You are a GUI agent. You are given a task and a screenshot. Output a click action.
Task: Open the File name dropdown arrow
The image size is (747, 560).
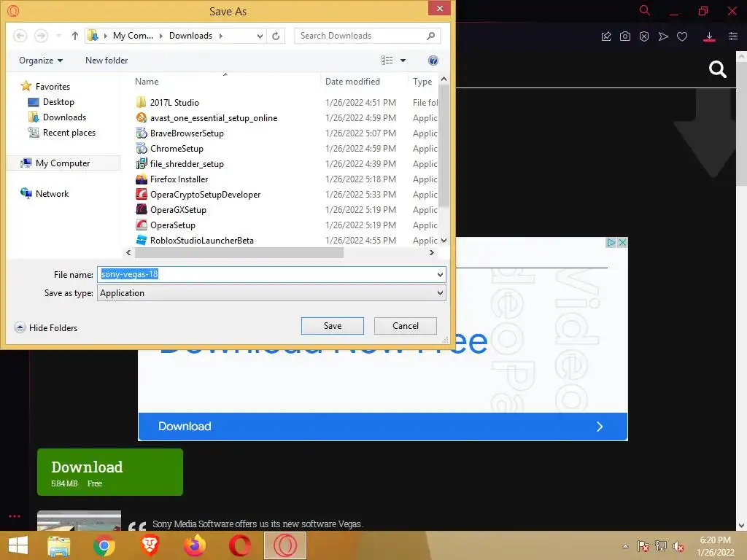pos(440,274)
